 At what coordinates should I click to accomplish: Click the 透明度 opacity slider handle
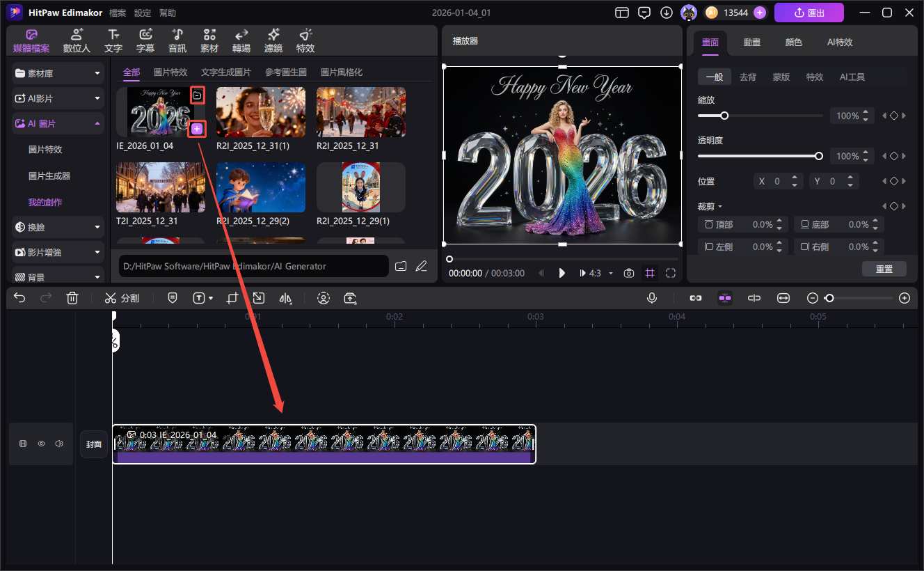(x=819, y=156)
